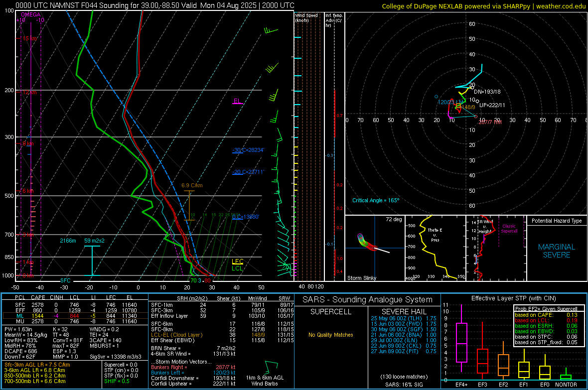This screenshot has height=390, width=588.
Task: Click the 6.9 C/km lapse rate annotation
Action: (x=192, y=185)
